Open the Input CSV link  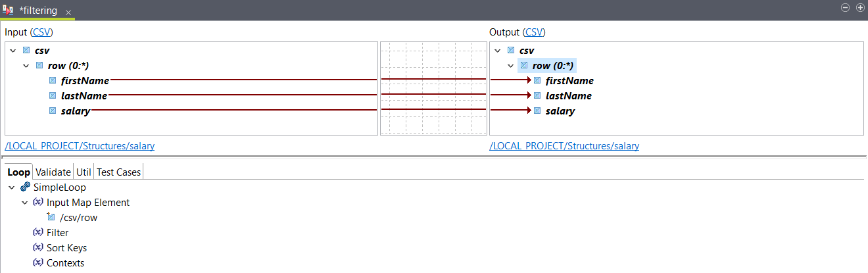tap(41, 32)
